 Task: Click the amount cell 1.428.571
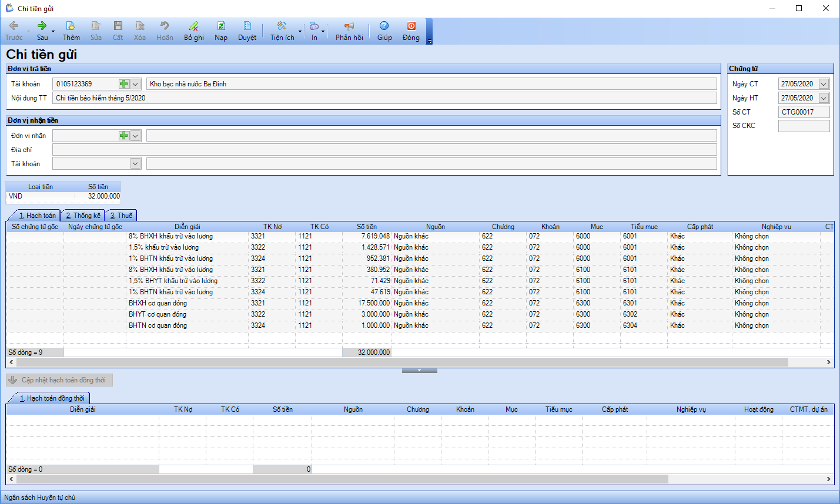pos(367,247)
